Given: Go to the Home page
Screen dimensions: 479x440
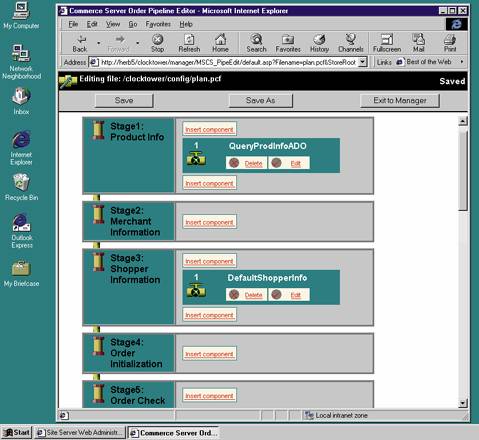Looking at the screenshot, I should click(220, 43).
